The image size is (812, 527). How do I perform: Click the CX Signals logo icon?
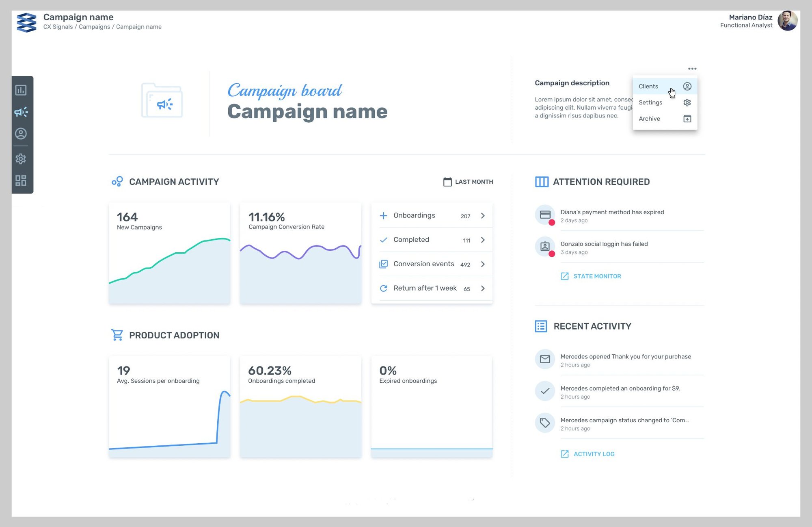tap(26, 22)
